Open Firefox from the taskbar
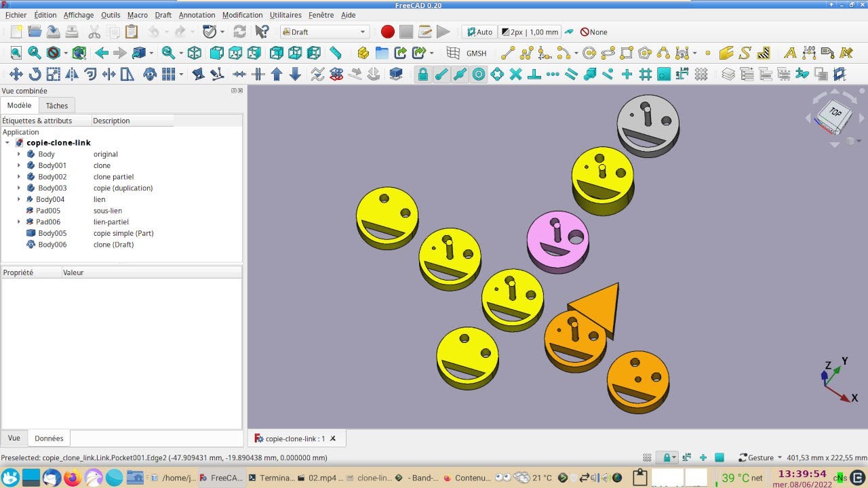Image resolution: width=868 pixels, height=488 pixels. click(73, 478)
